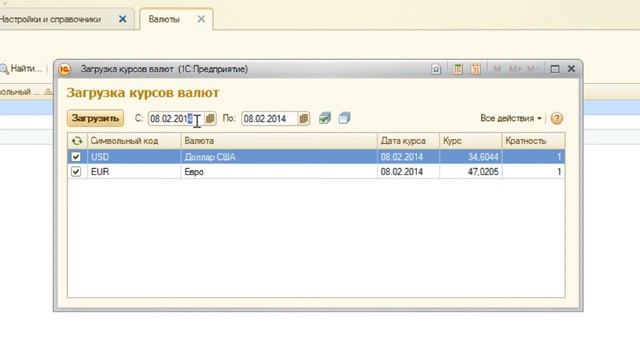Screen dimensions: 640x360
Task: Open calendar picker for end date
Action: pyautogui.click(x=303, y=119)
